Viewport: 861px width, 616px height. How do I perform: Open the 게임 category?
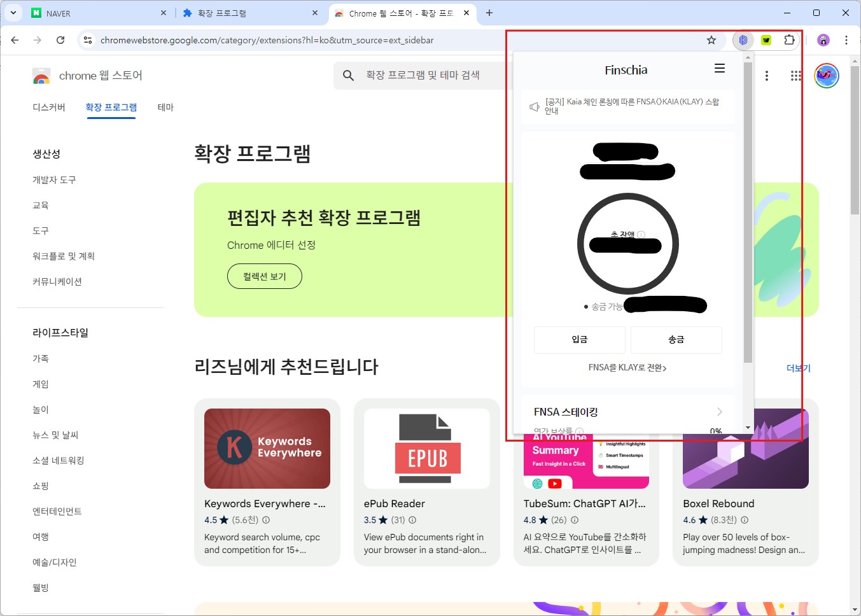pos(41,384)
